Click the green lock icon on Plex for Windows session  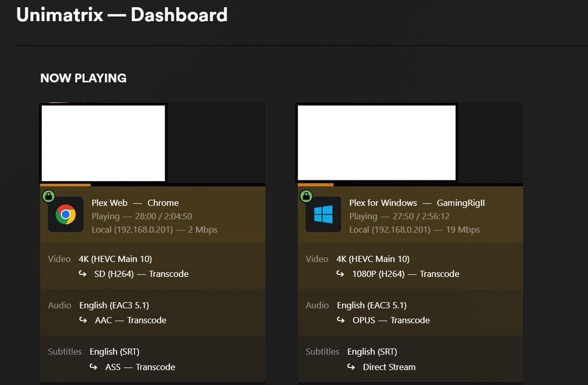pos(306,196)
